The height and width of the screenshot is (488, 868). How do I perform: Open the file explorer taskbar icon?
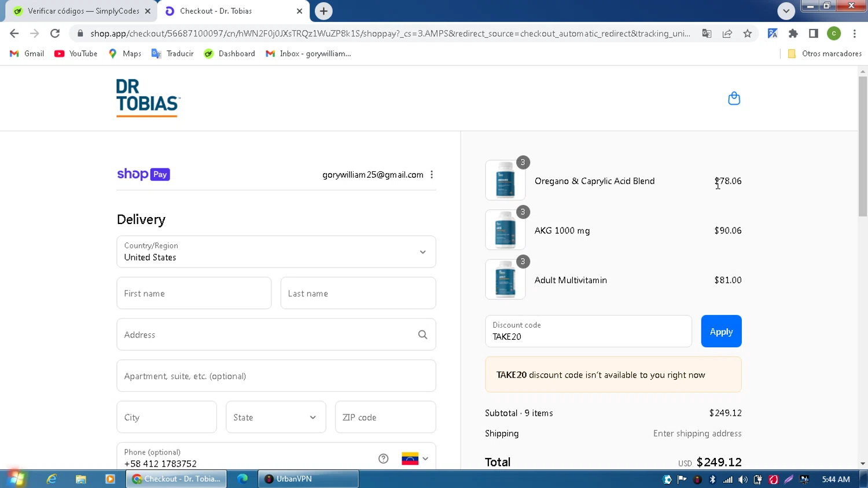[x=81, y=479]
